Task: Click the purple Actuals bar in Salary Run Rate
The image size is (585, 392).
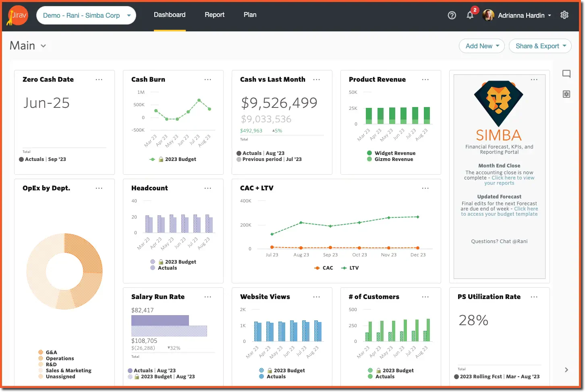Action: (160, 320)
